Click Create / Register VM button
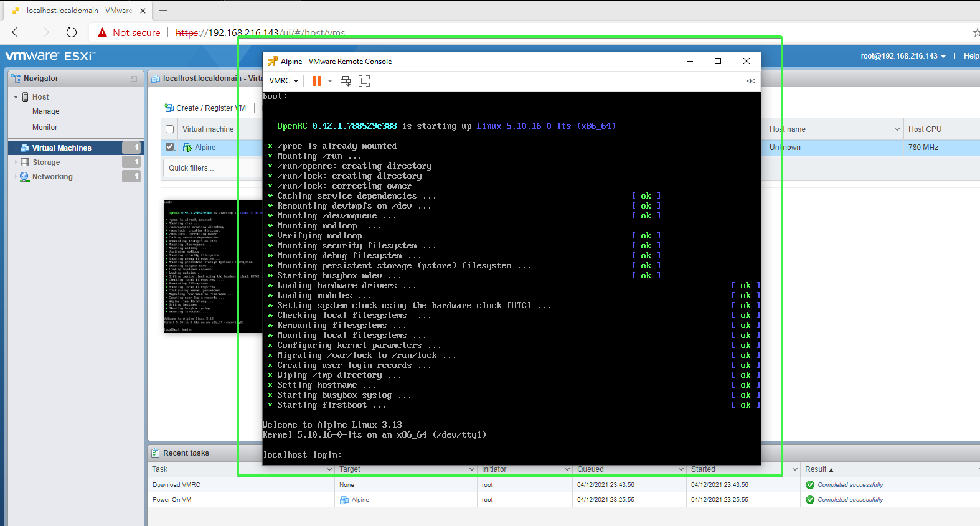This screenshot has height=526, width=980. tap(205, 108)
